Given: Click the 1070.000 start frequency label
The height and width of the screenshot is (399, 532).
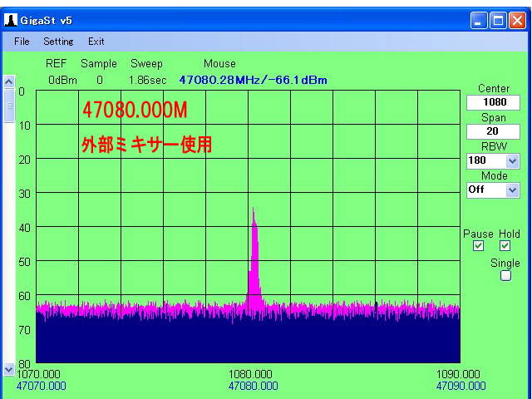Looking at the screenshot, I should point(38,375).
